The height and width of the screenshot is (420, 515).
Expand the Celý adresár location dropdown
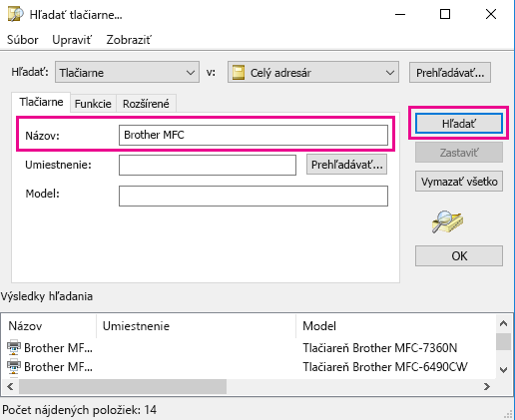(x=313, y=72)
